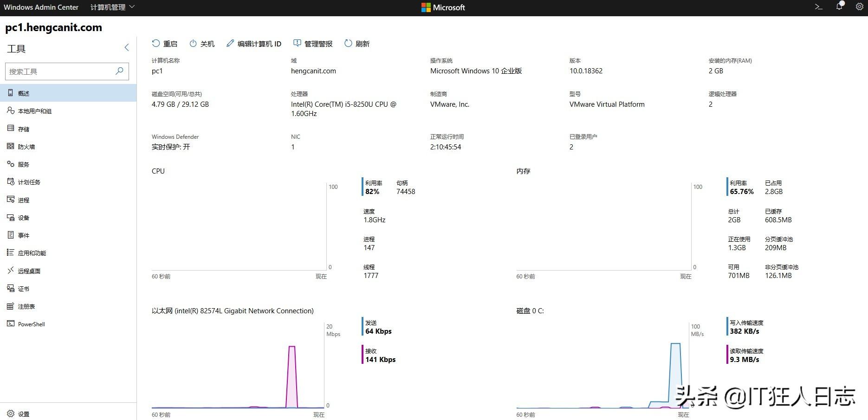Click the domain value hengcanit.com
This screenshot has width=868, height=420.
tap(313, 71)
